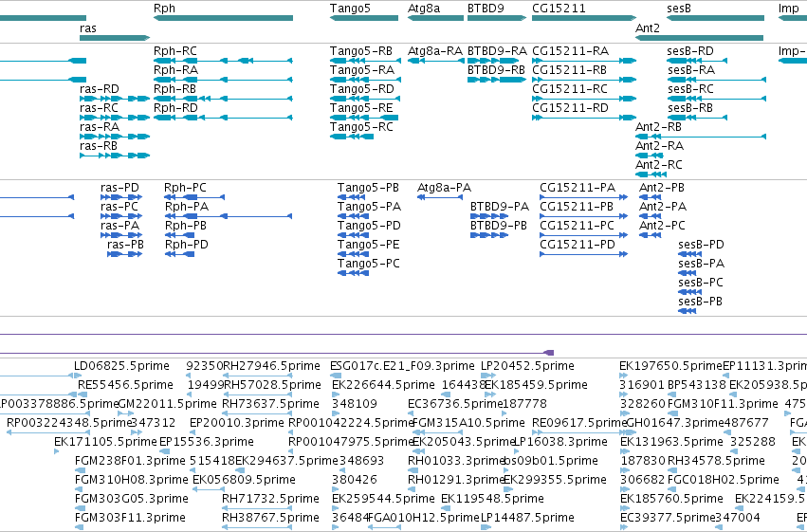Screen dimensions: 807x532
Task: Click the ras gene feature
Action: pyautogui.click(x=115, y=38)
